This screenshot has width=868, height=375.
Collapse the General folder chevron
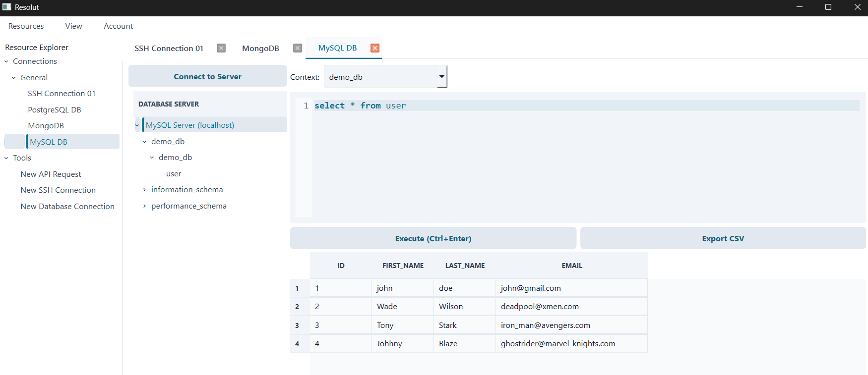pyautogui.click(x=14, y=78)
